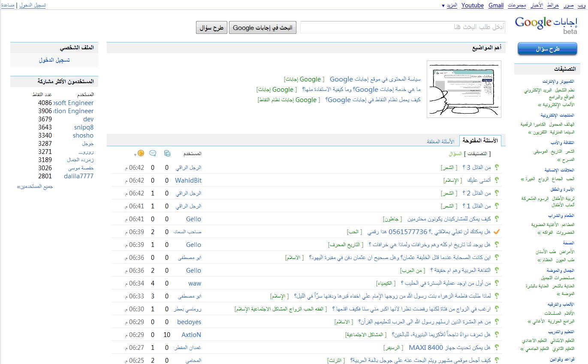Click the green question icon beside 'من القائل 3'
The width and height of the screenshot is (588, 364).
click(x=497, y=168)
